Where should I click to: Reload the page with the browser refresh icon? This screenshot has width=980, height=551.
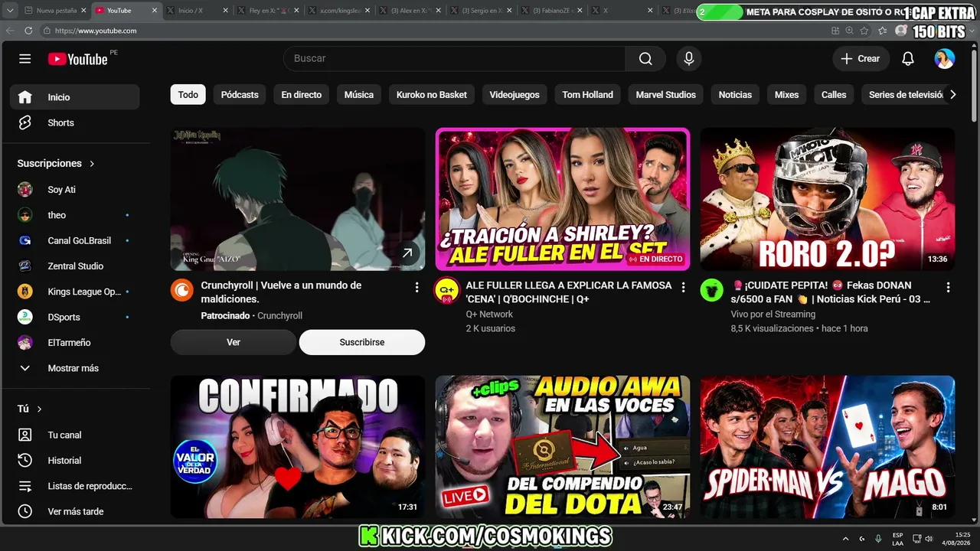coord(29,31)
